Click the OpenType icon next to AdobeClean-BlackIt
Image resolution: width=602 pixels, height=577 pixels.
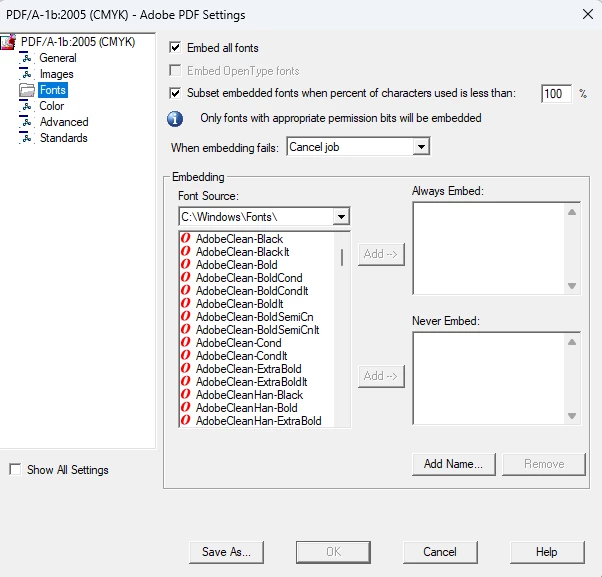click(x=185, y=251)
